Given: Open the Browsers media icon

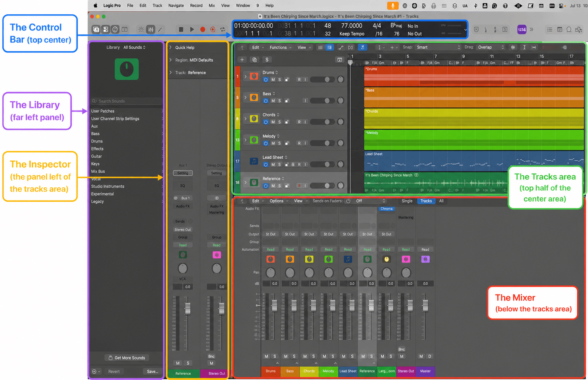Looking at the screenshot, I should [x=579, y=29].
